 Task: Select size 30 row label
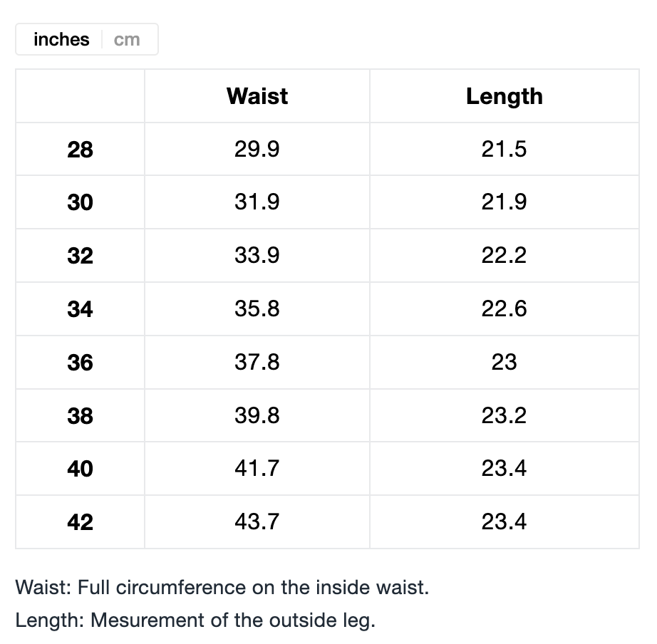coord(80,202)
